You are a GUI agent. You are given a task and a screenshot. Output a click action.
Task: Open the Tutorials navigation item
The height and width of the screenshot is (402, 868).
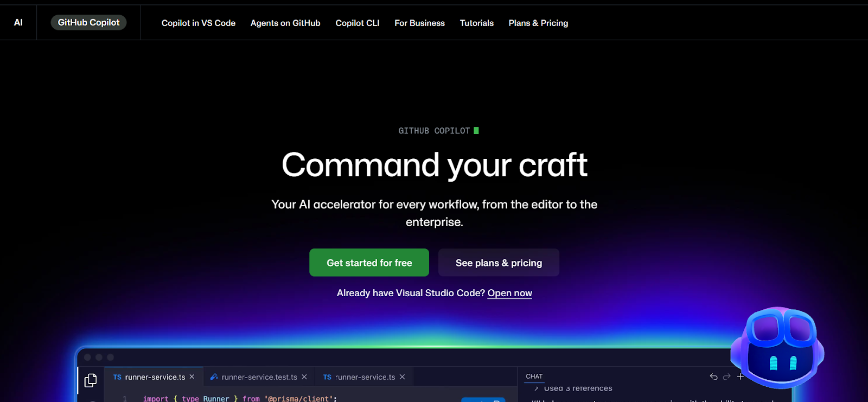pos(477,23)
